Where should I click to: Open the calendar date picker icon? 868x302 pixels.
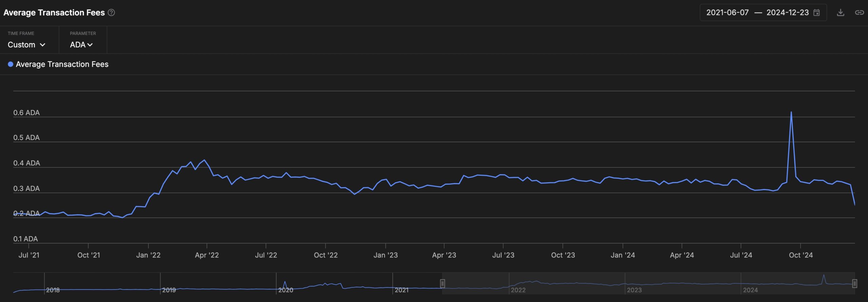pos(817,13)
